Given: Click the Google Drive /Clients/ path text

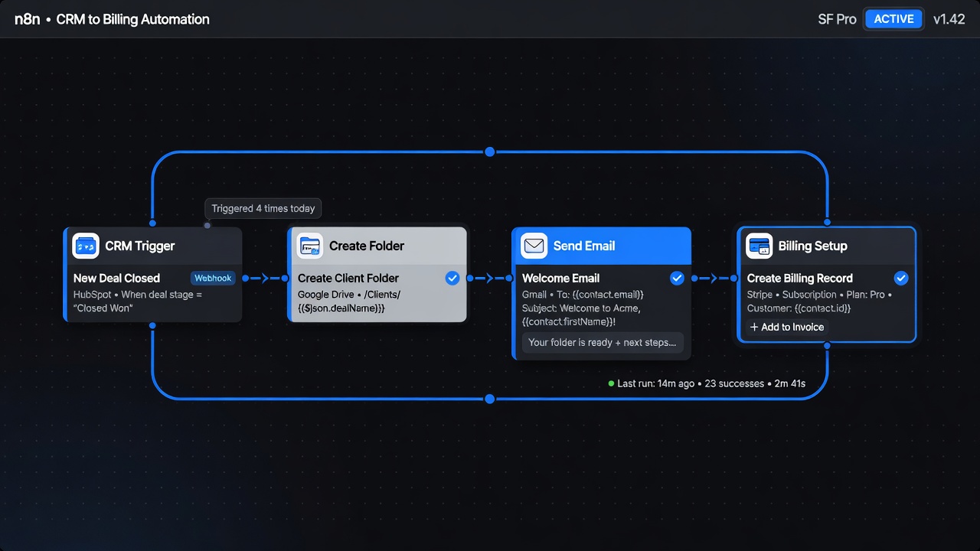Looking at the screenshot, I should coord(349,301).
